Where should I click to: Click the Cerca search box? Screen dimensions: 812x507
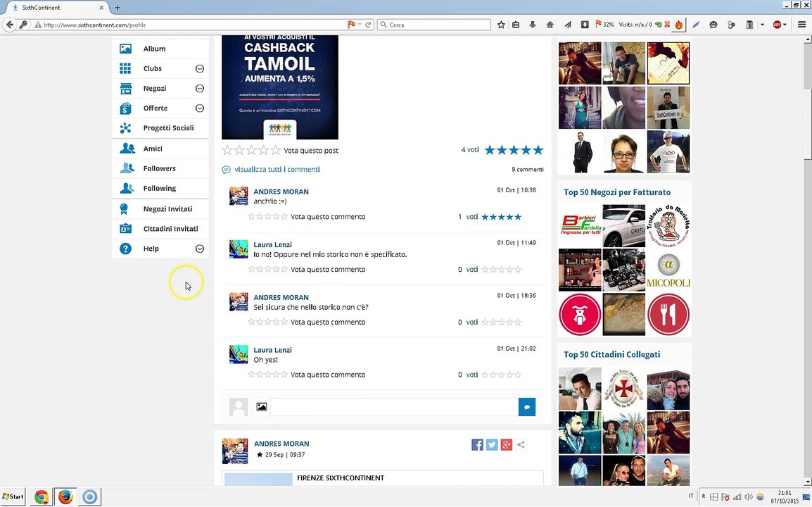434,25
